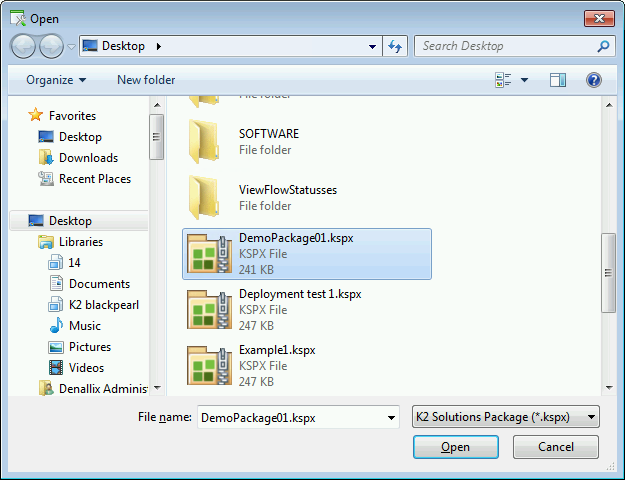Select Favorites in the navigation pane

[x=73, y=116]
